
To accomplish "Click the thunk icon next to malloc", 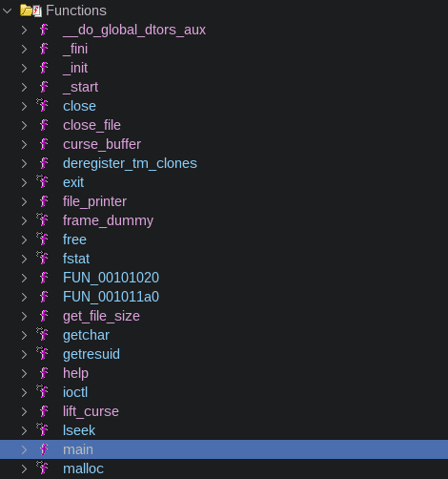I will click(42, 468).
